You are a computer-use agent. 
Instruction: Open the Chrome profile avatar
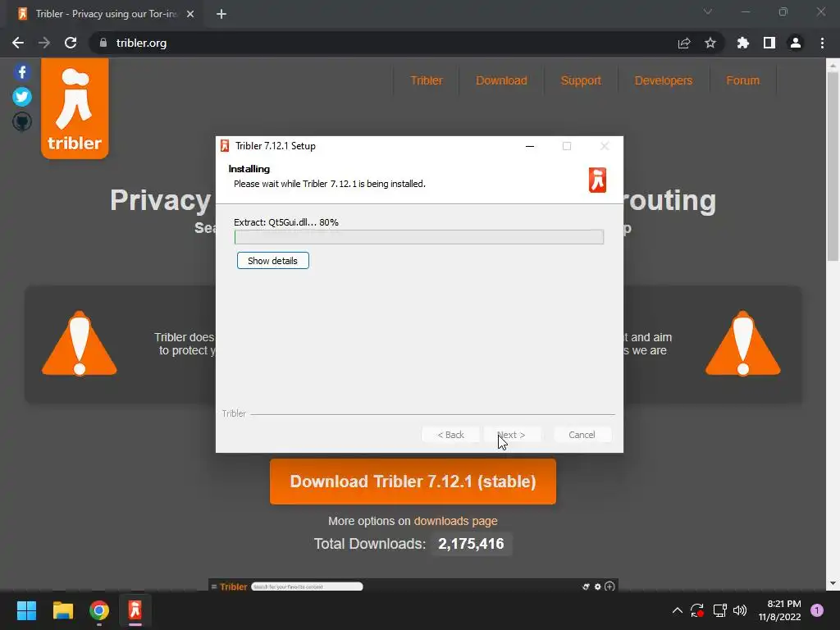click(796, 43)
